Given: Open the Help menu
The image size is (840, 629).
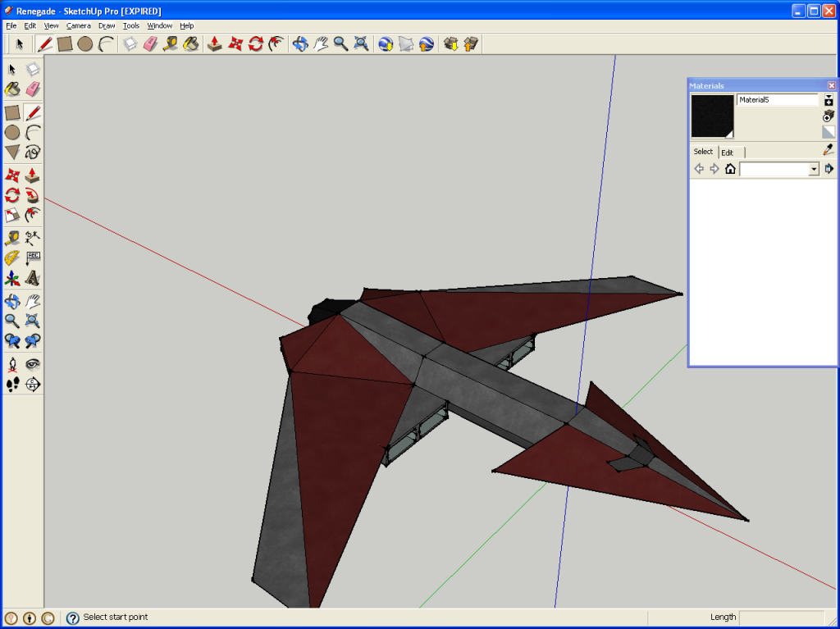Looking at the screenshot, I should coord(186,25).
